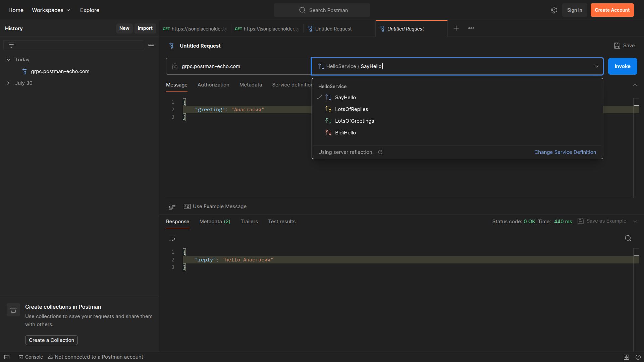Image resolution: width=644 pixels, height=362 pixels.
Task: Click Create a Collection button
Action: pos(51,340)
